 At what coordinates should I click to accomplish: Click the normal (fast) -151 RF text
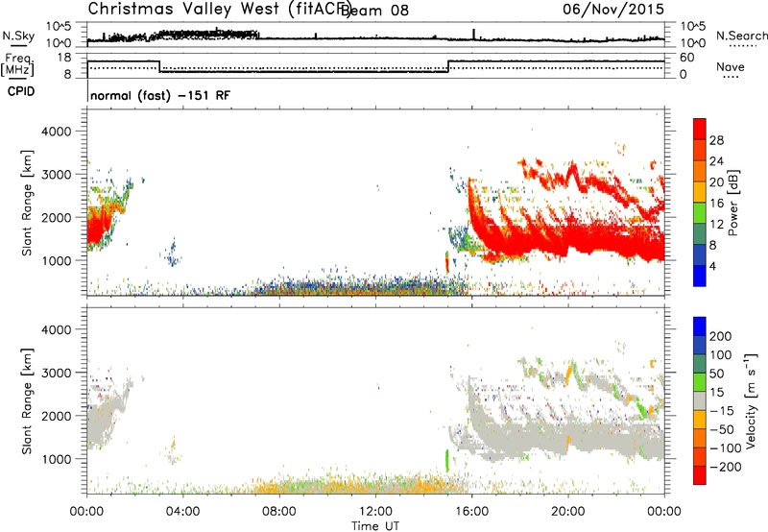click(x=160, y=96)
